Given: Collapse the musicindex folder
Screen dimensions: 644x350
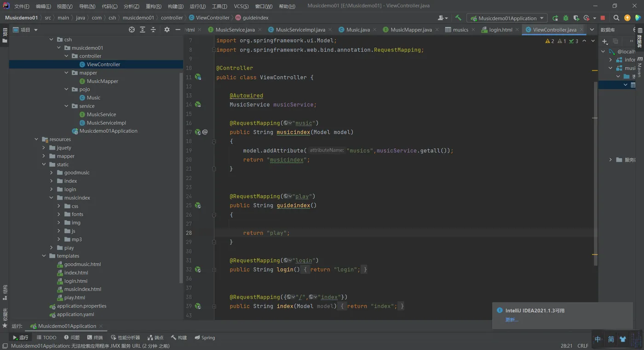Looking at the screenshot, I should pyautogui.click(x=52, y=198).
